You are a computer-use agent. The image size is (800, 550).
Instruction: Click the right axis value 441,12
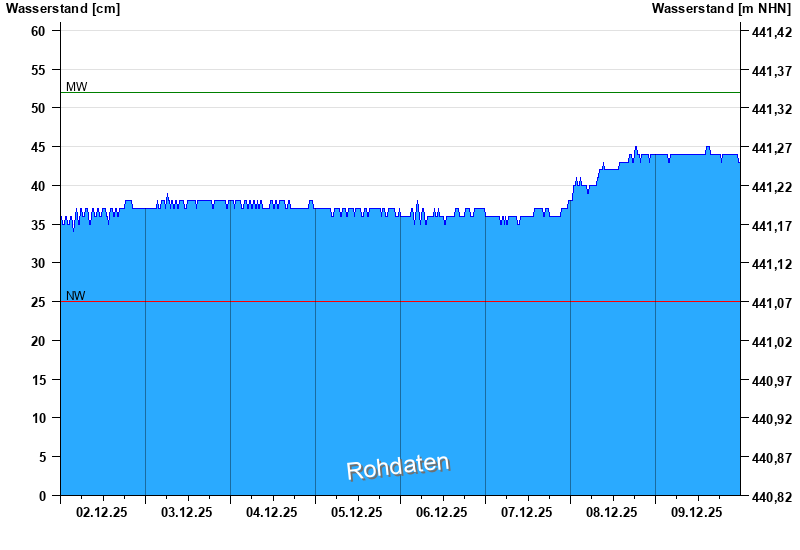coord(772,264)
